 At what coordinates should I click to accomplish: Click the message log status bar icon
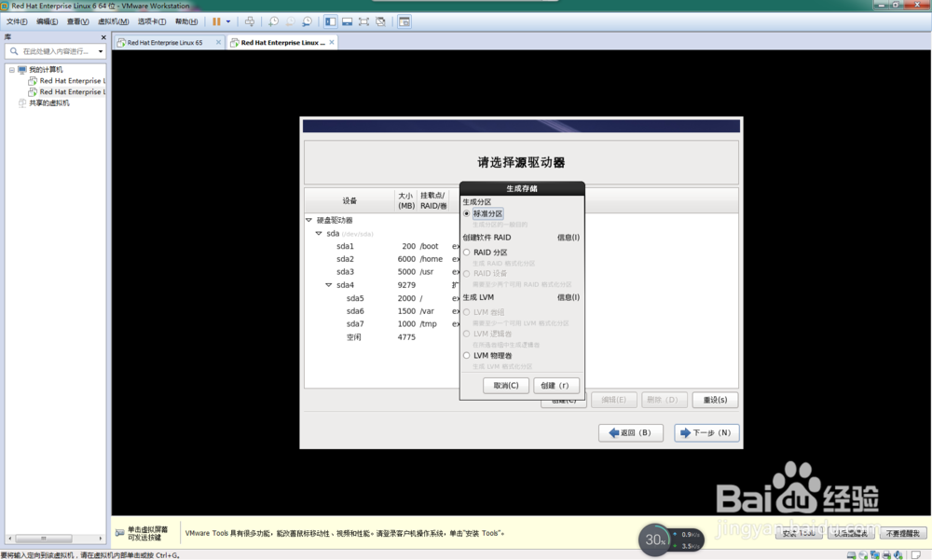coord(916,555)
